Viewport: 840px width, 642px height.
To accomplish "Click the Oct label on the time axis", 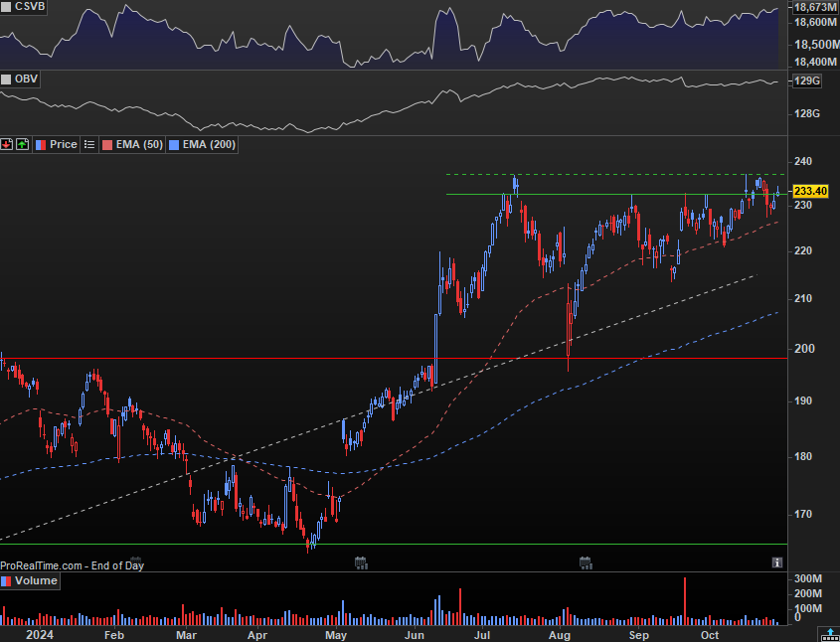I will 710,635.
